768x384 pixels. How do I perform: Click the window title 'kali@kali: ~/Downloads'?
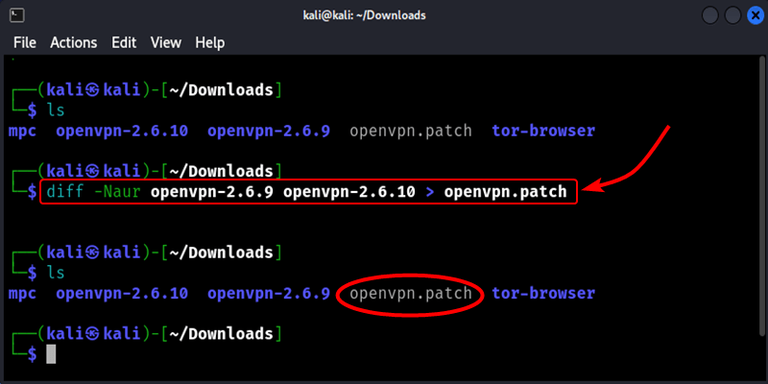coord(364,16)
